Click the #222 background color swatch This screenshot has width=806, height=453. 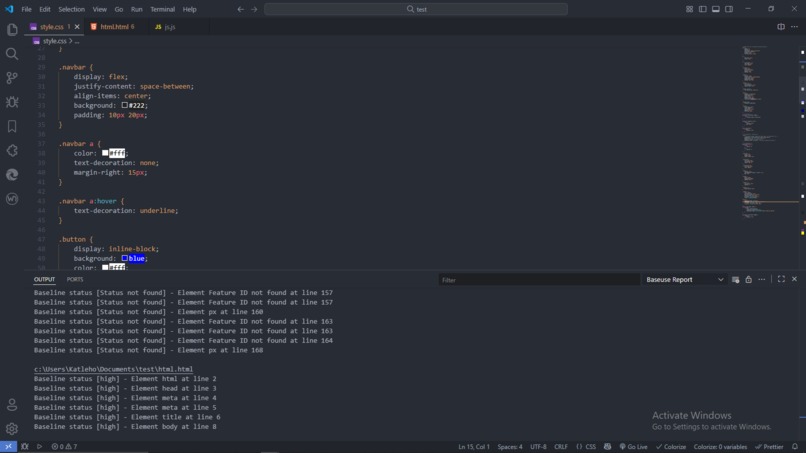click(124, 105)
